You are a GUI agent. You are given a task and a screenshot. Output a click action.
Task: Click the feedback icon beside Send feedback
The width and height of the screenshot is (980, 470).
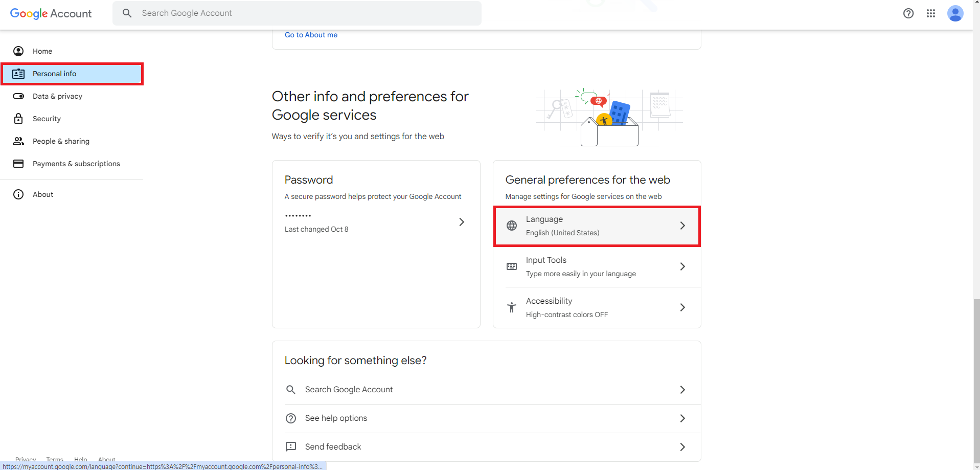click(291, 447)
